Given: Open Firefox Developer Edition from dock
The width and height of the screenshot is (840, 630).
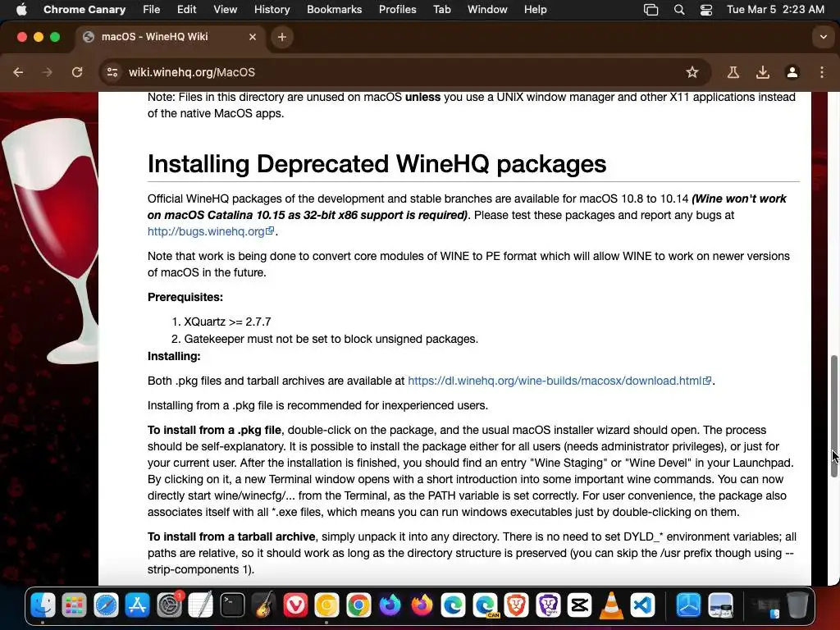Looking at the screenshot, I should (x=390, y=605).
